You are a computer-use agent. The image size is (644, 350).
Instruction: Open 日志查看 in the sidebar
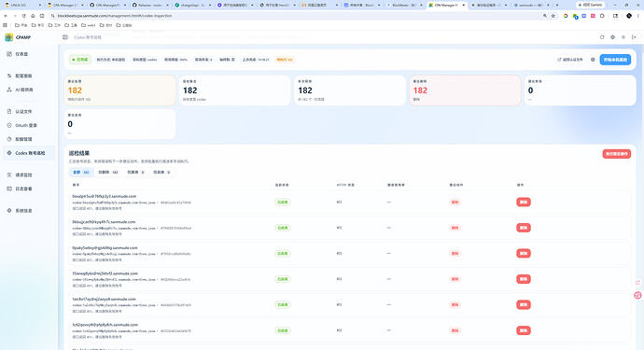pos(28,189)
